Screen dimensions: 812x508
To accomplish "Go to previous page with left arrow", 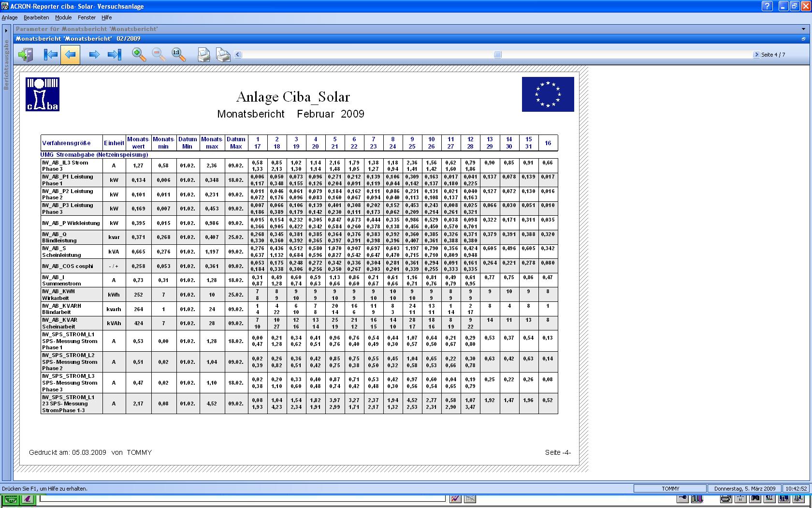I will coord(70,55).
